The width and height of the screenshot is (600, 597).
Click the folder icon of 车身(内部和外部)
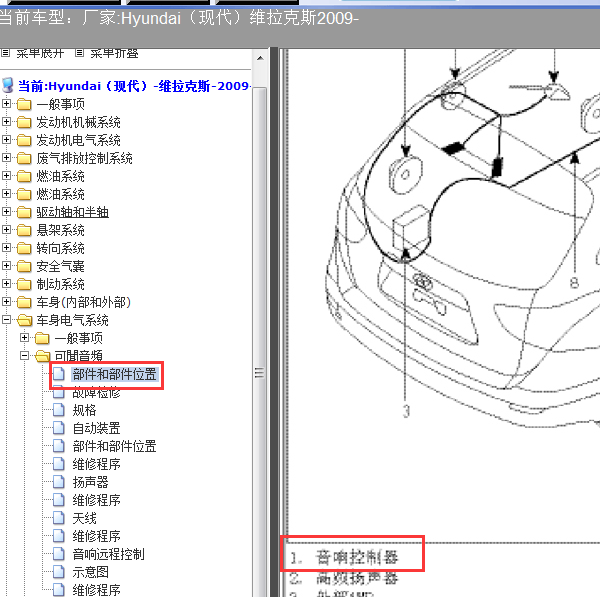pos(24,302)
